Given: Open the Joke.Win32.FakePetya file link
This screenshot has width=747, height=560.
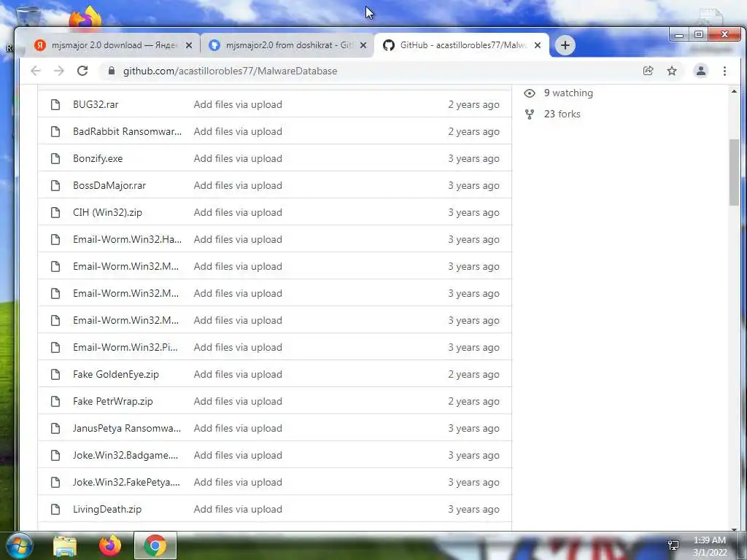Looking at the screenshot, I should [126, 483].
